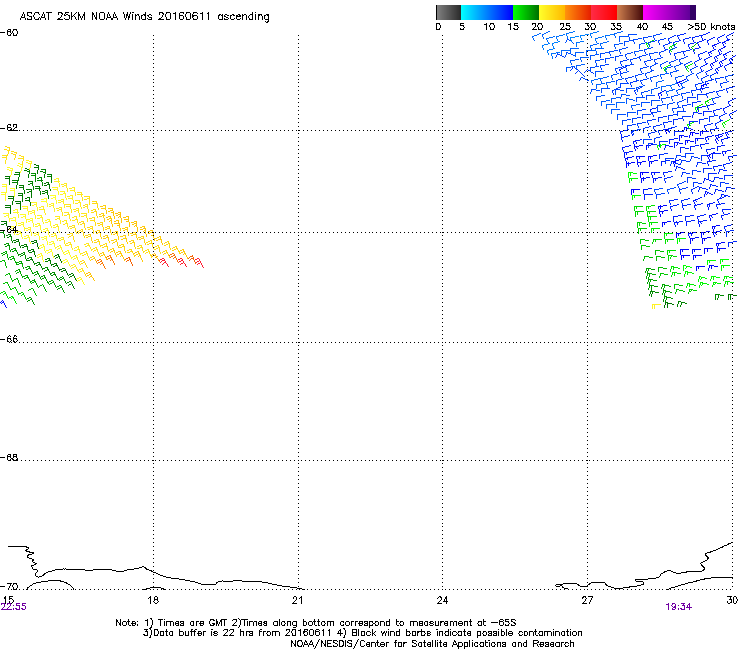Screen dimensions: 740x650
Task: Click the 'Black wind barbs indicate possible contamination' note
Action: point(460,633)
